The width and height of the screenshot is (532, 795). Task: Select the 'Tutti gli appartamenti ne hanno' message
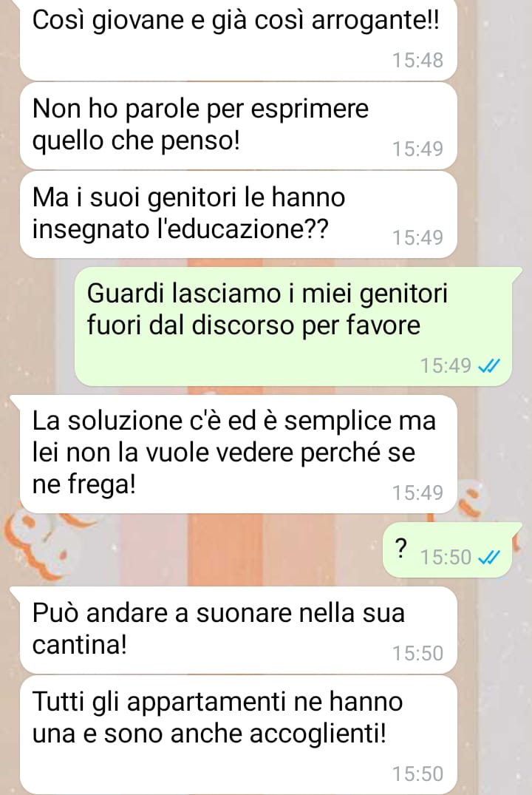click(239, 735)
